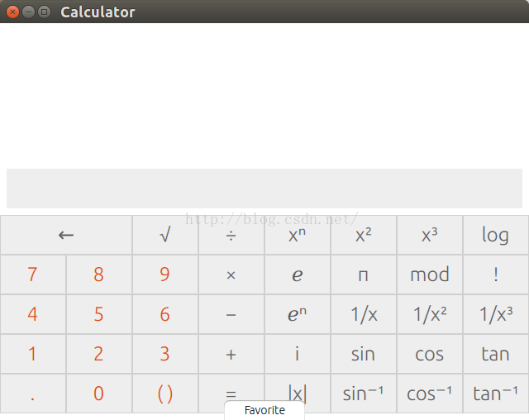Click the 1/x³ key
529x420 pixels.
pos(496,314)
